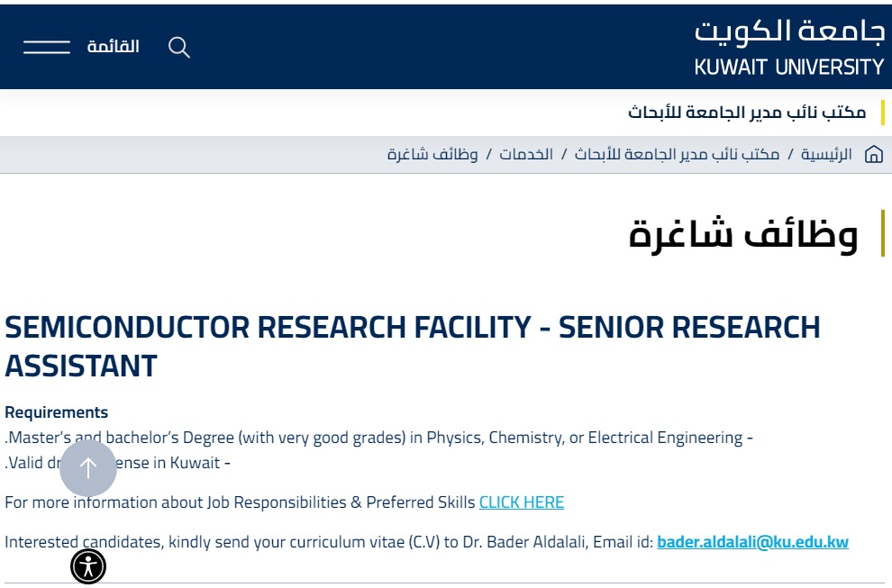This screenshot has height=588, width=892.
Task: Navigate to الخدمات breadcrumb
Action: [x=526, y=154]
